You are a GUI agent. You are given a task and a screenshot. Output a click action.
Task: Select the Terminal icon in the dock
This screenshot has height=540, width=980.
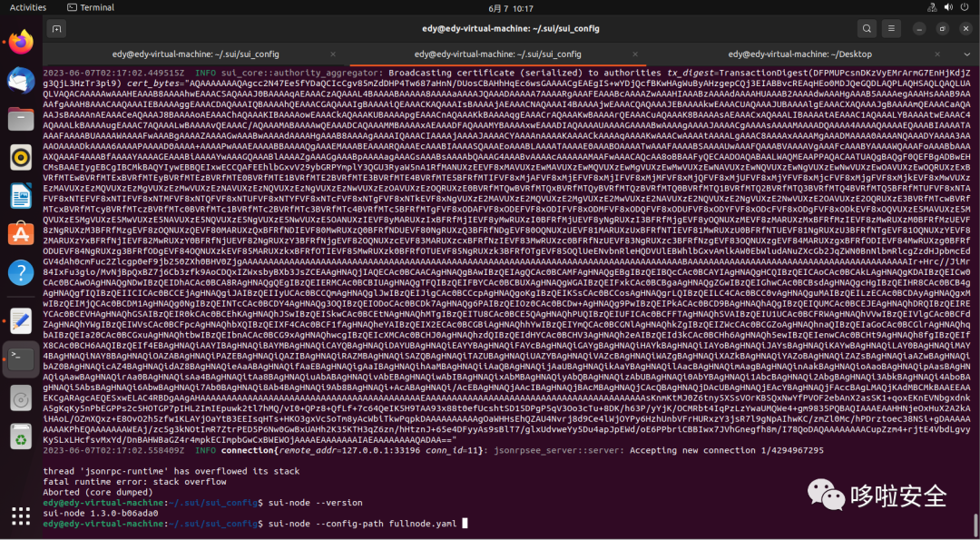pos(21,359)
